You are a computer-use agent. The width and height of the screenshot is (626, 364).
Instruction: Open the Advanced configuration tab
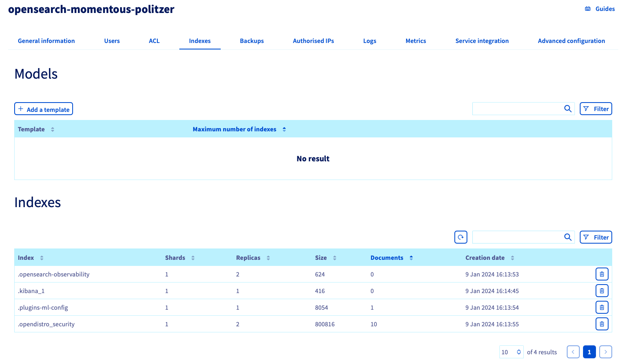coord(571,41)
